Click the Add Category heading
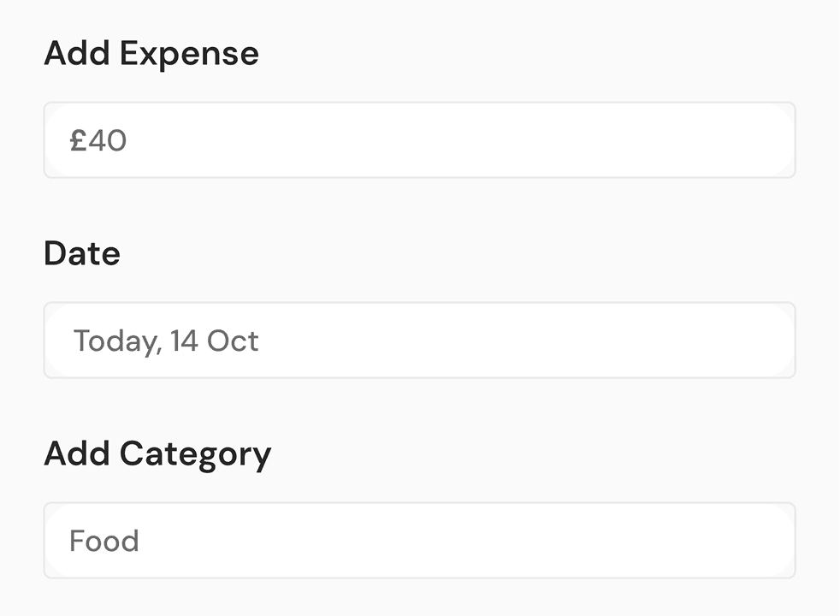 point(157,454)
